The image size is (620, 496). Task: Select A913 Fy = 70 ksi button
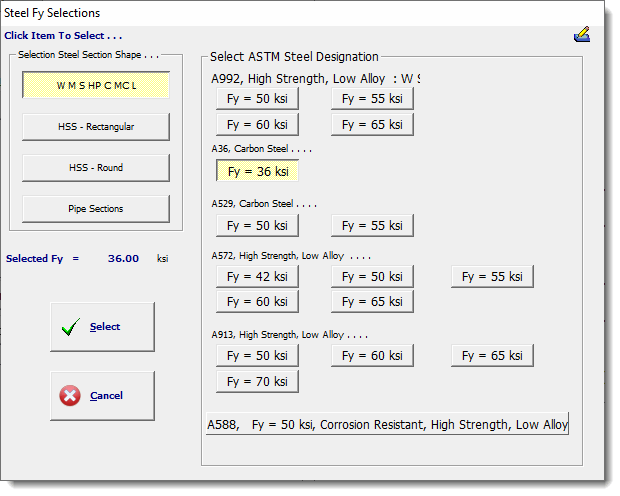[257, 381]
